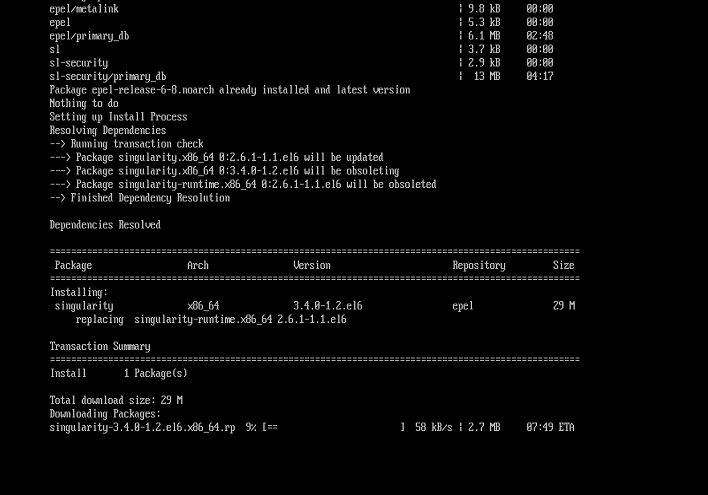Click the '07:49 ETA' remaining time
This screenshot has height=495, width=708.
550,428
